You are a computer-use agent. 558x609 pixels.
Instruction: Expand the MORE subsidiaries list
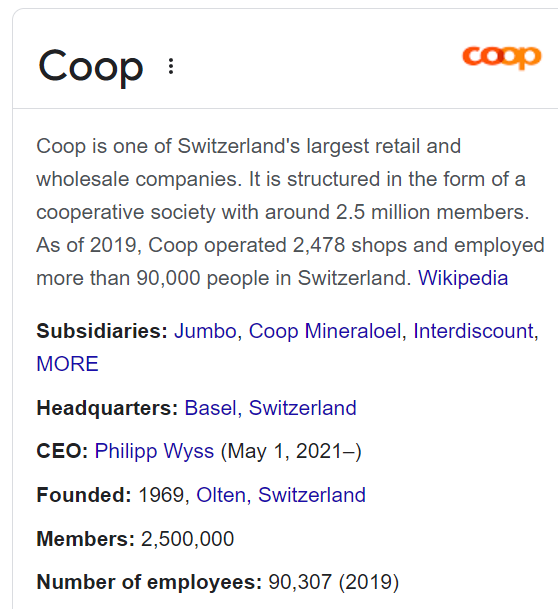point(68,364)
